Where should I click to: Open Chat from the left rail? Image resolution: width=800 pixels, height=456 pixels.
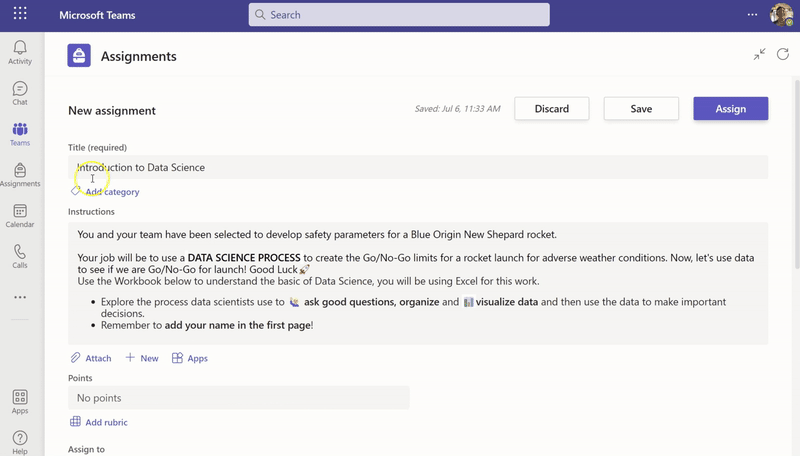pyautogui.click(x=20, y=93)
